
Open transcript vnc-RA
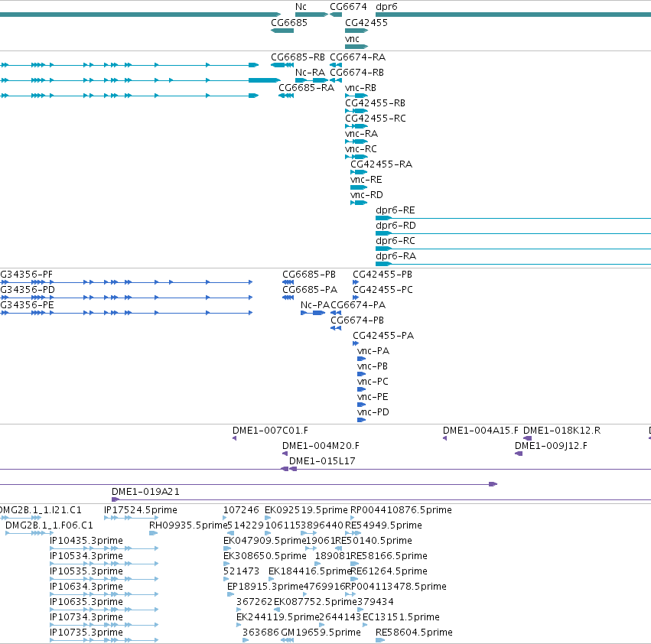(361, 134)
